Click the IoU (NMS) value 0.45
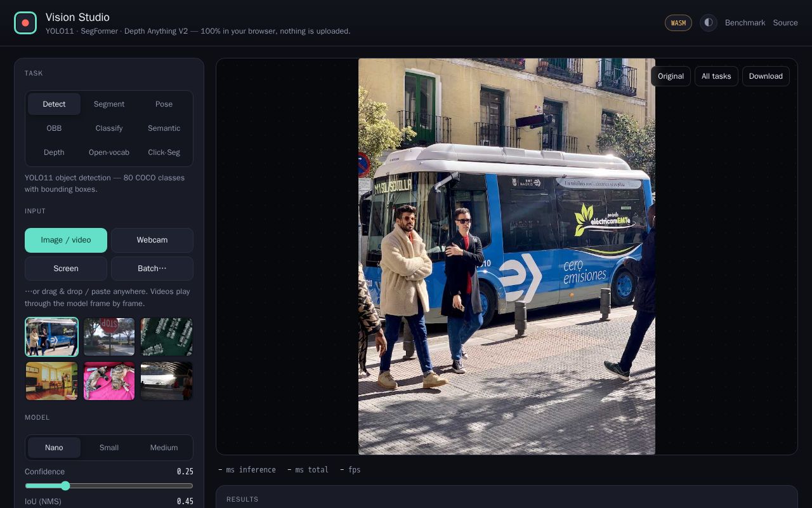Screen dimensions: 812x508 click(x=185, y=502)
